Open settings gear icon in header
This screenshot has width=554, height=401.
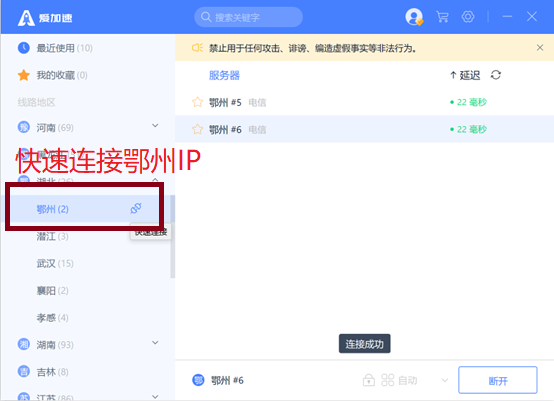pos(468,17)
